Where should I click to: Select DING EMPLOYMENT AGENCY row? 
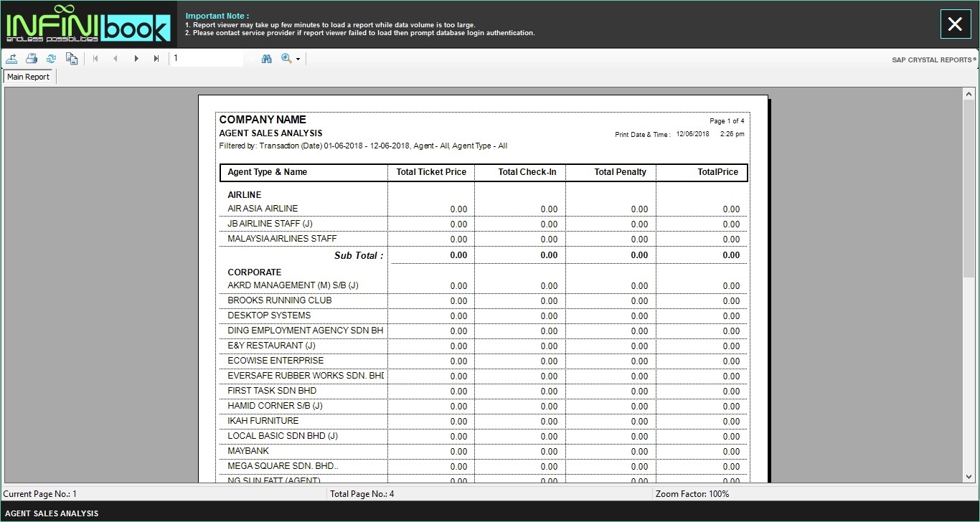(483, 331)
